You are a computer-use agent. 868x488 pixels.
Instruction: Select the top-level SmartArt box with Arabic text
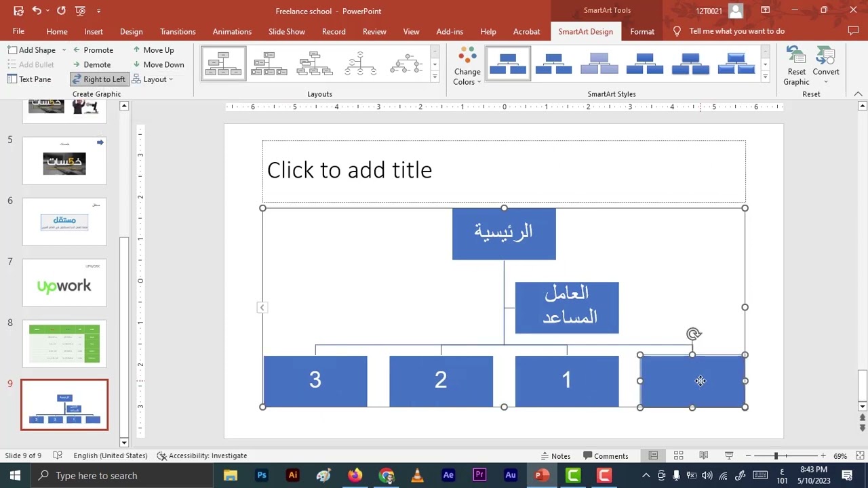click(x=504, y=234)
